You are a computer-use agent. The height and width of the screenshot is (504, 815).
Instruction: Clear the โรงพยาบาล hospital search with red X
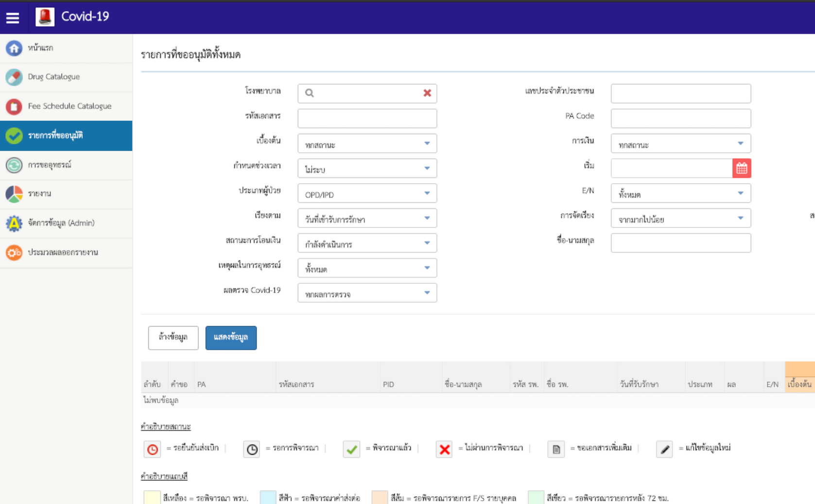tap(427, 93)
